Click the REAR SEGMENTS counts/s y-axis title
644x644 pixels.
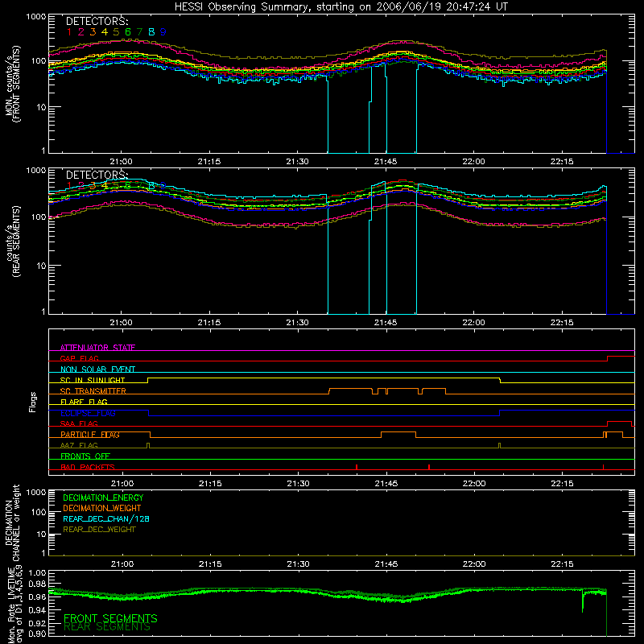(13, 242)
